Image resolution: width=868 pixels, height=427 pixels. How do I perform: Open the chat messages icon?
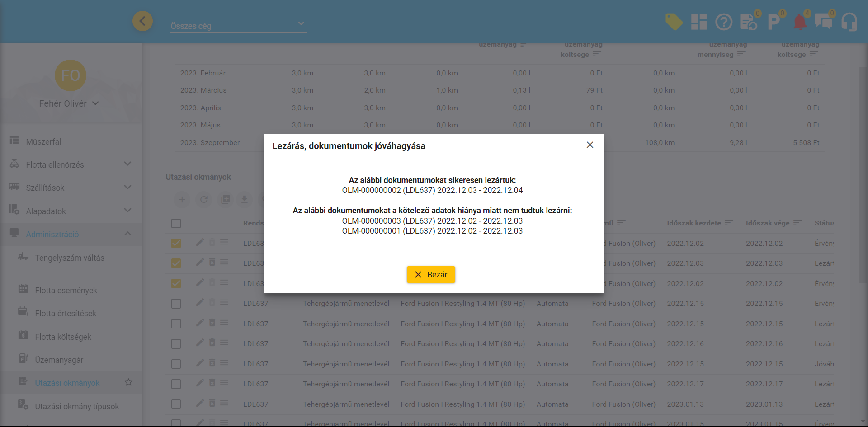pyautogui.click(x=823, y=22)
